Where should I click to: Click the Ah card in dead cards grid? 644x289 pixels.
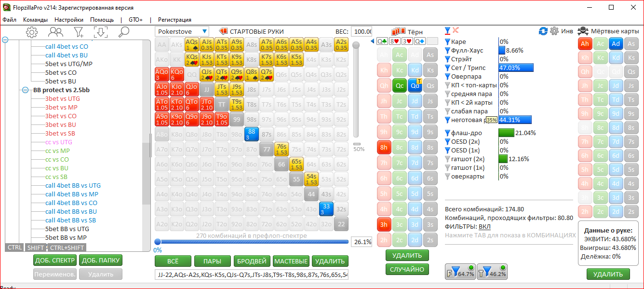point(585,44)
